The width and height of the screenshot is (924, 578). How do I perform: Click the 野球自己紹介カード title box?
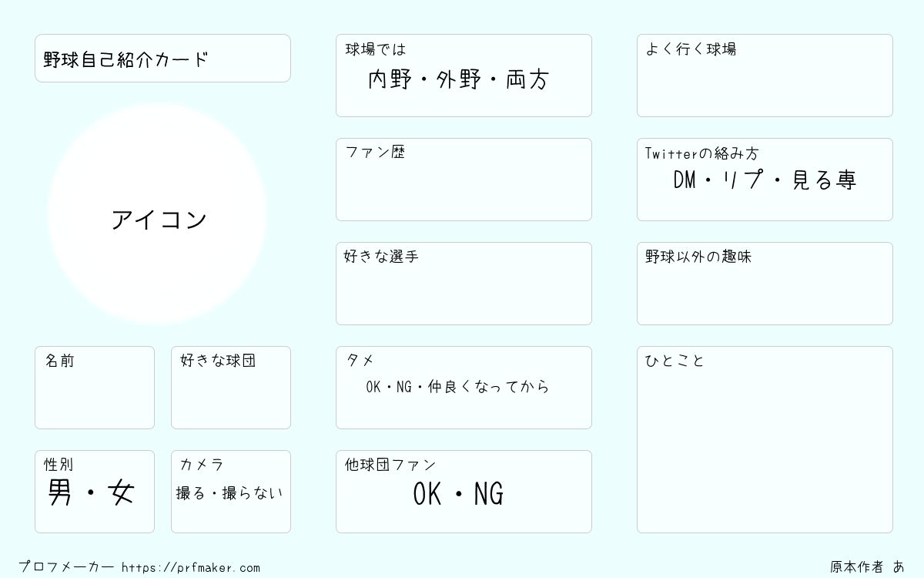pos(162,58)
